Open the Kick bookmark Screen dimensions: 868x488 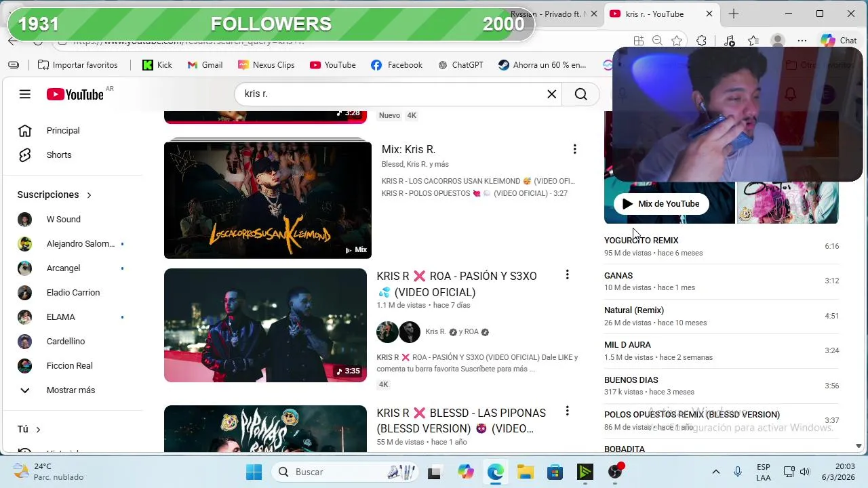(x=157, y=65)
